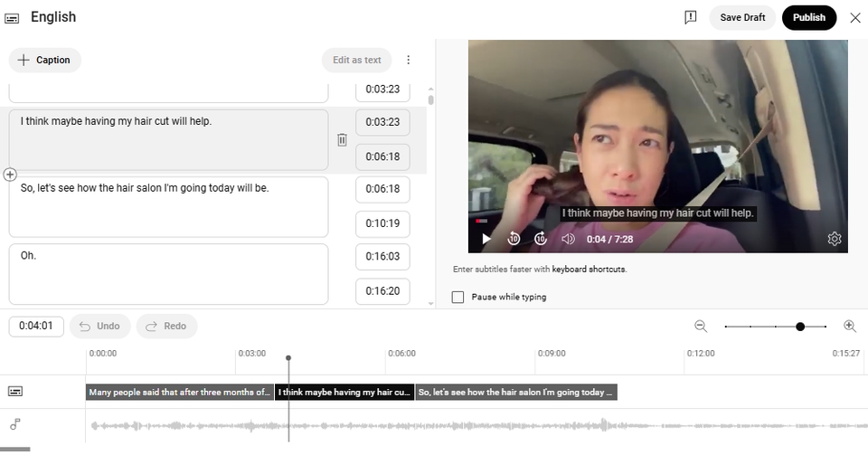The width and height of the screenshot is (868, 474).
Task: Click the 0:00:00 timeline ruler mark
Action: tap(103, 354)
